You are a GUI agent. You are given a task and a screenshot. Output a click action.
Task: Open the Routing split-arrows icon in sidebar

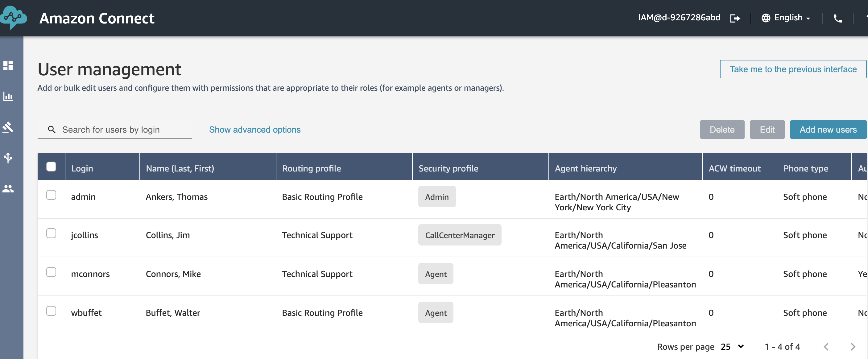tap(7, 158)
